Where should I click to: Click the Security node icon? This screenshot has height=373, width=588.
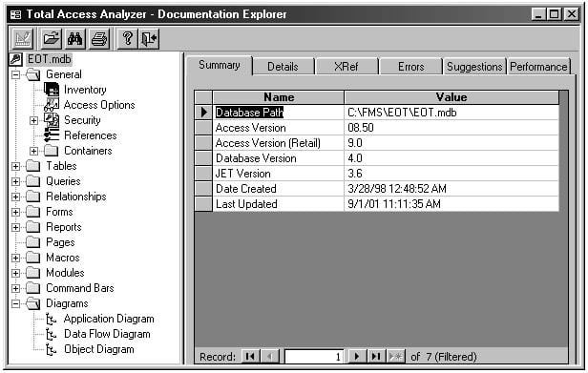(52, 120)
